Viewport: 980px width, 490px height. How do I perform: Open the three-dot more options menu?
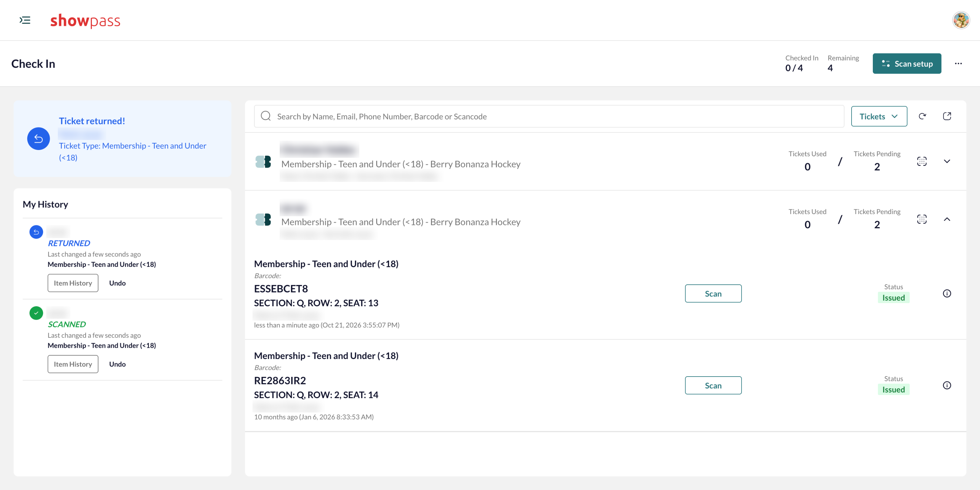coord(958,63)
